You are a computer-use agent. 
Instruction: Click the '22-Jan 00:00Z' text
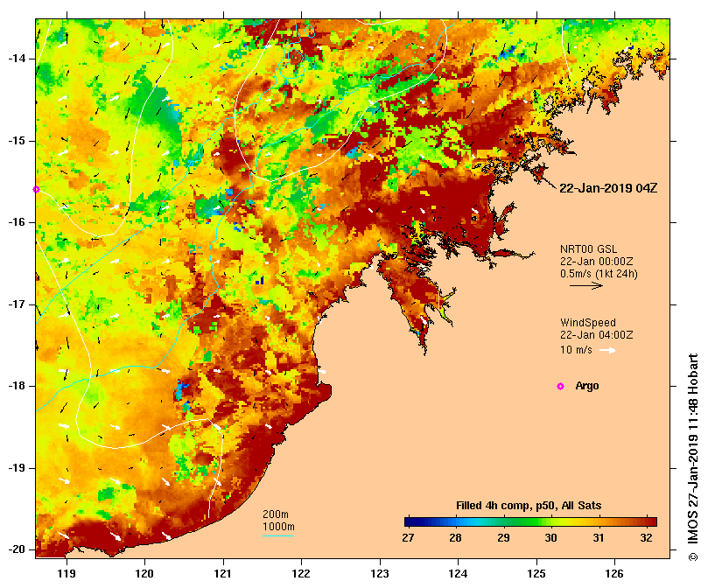point(597,262)
